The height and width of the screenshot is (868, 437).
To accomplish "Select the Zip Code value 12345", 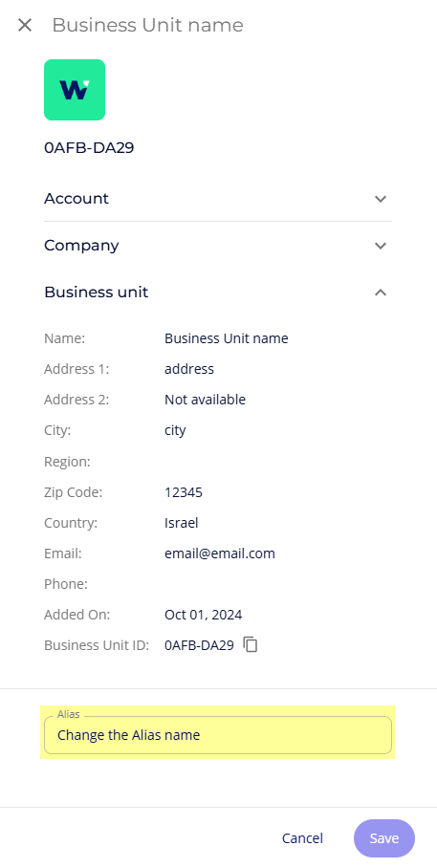I will tap(184, 492).
